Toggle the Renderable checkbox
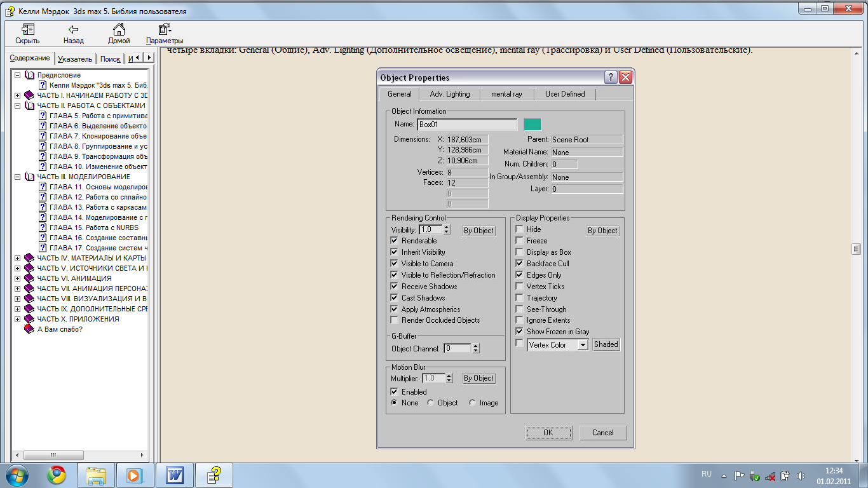The width and height of the screenshot is (868, 488). click(395, 241)
